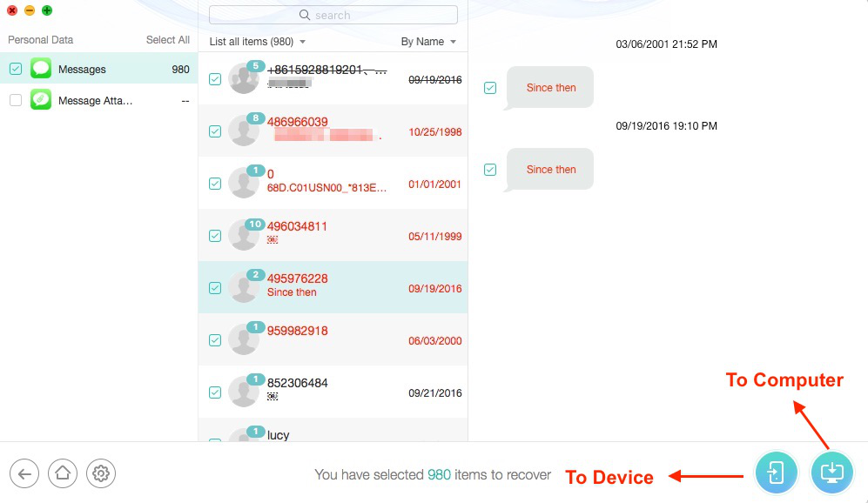
Task: Open the By Name sort dropdown
Action: coord(428,42)
